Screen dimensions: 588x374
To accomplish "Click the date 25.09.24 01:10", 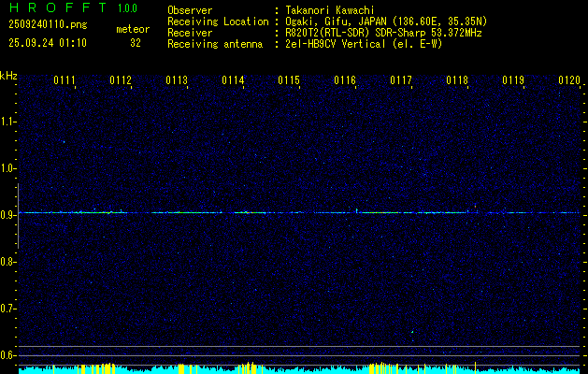I will [48, 43].
